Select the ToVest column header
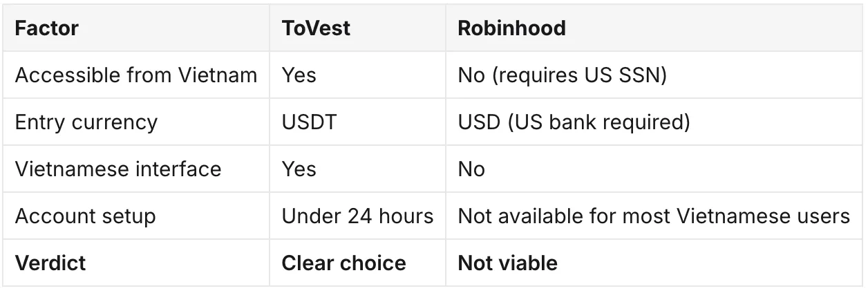 click(x=316, y=28)
